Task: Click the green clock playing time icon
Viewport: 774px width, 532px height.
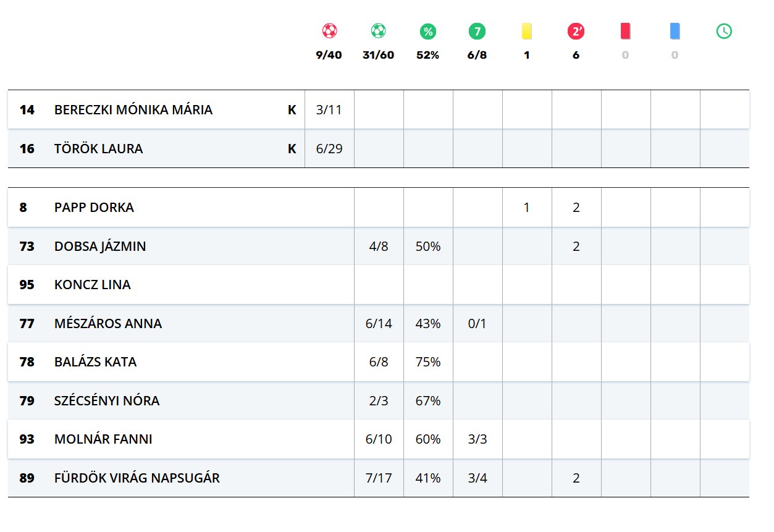Action: [724, 31]
